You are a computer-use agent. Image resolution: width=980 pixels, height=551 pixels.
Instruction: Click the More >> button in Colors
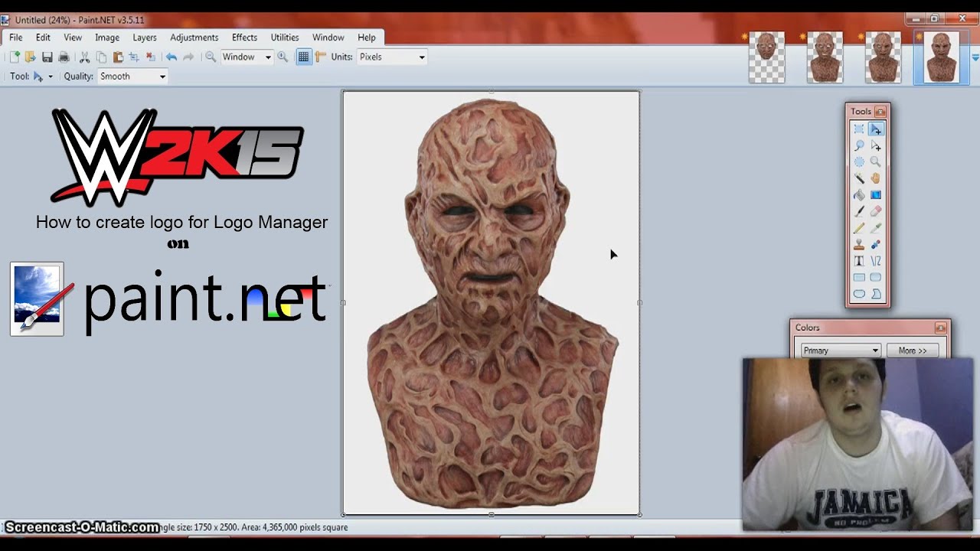(913, 350)
